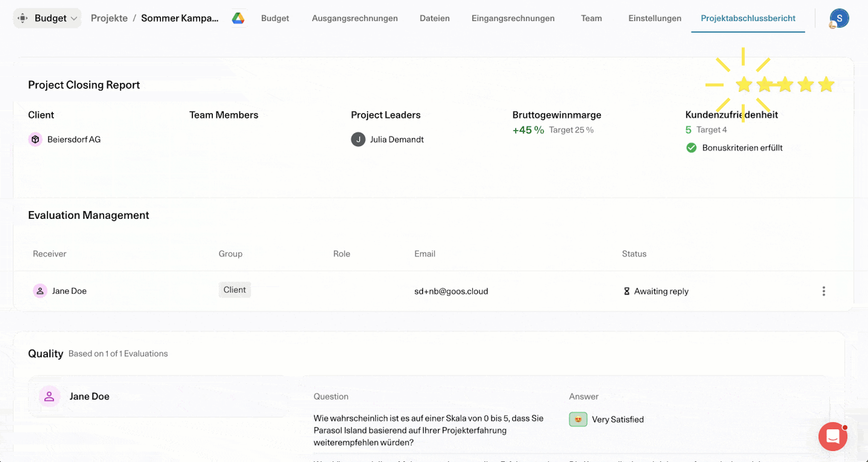Click Julia Demandt's avatar
The height and width of the screenshot is (462, 868).
click(x=358, y=139)
